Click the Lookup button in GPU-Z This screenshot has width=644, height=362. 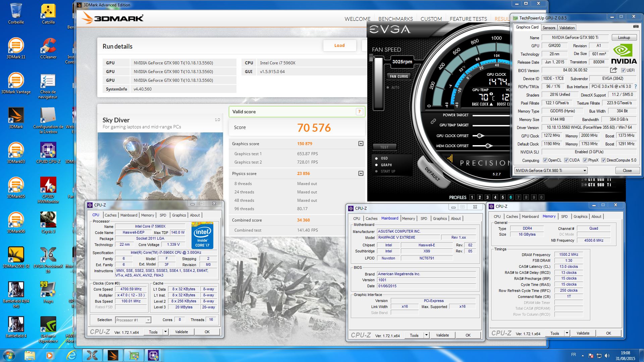point(624,38)
